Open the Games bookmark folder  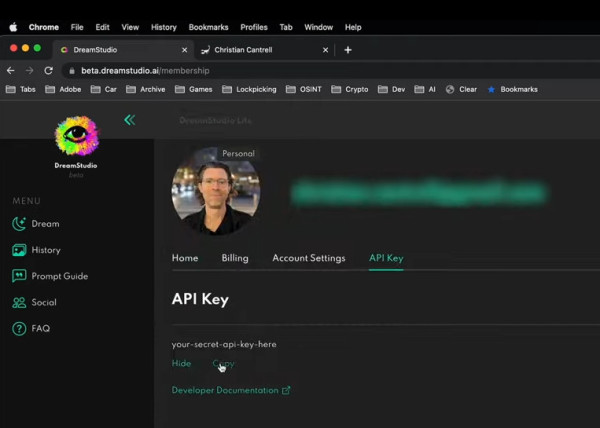(194, 90)
